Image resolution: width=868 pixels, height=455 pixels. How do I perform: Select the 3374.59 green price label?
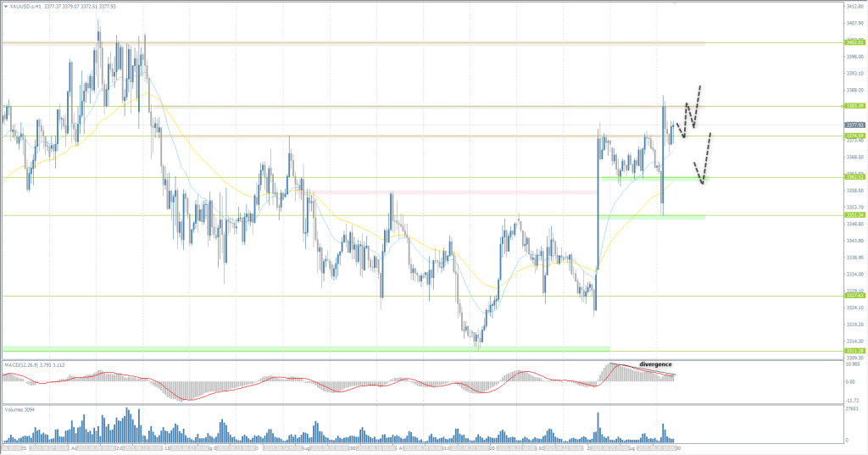click(854, 136)
